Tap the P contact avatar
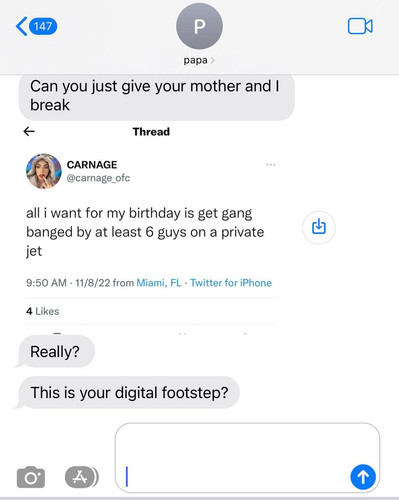Viewport: 399px width, 500px height. click(199, 26)
